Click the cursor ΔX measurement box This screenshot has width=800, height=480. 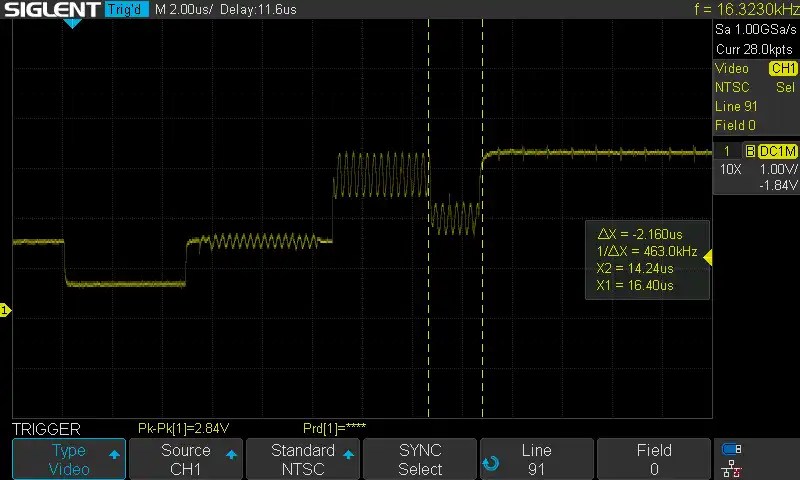point(647,258)
